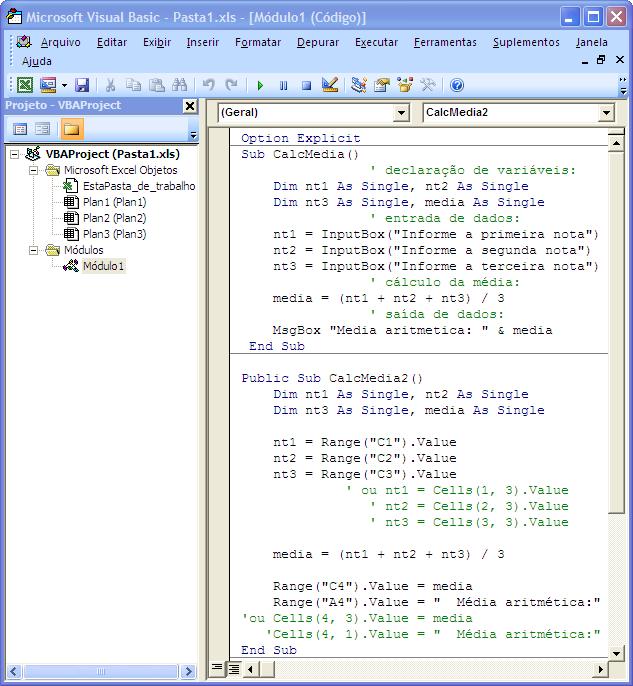Screen dimensions: 633x686
Task: Run the macro with the green play icon
Action: [x=260, y=85]
